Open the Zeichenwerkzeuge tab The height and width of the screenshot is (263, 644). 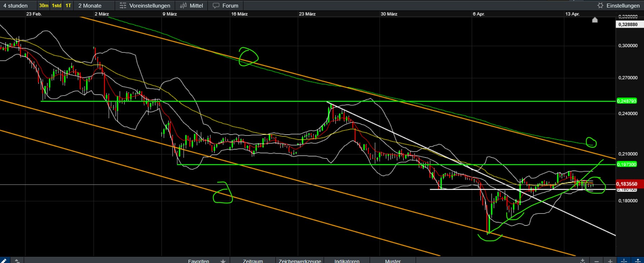pyautogui.click(x=300, y=261)
